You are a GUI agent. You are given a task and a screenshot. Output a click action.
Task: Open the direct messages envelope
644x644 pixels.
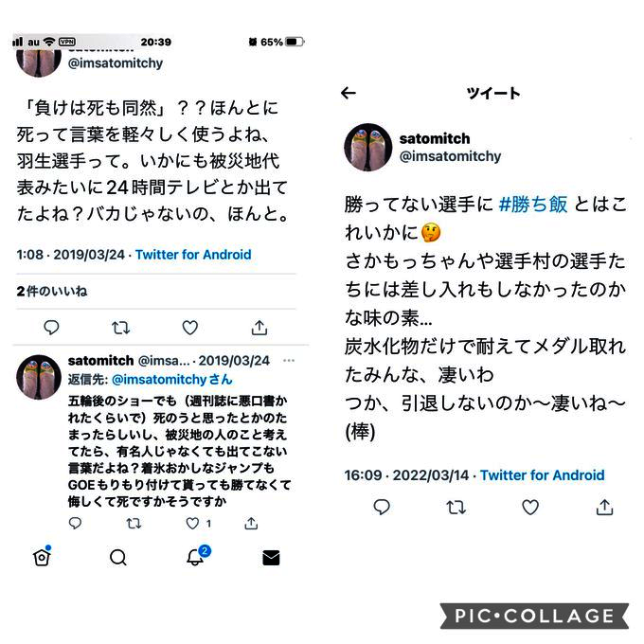coord(271,558)
